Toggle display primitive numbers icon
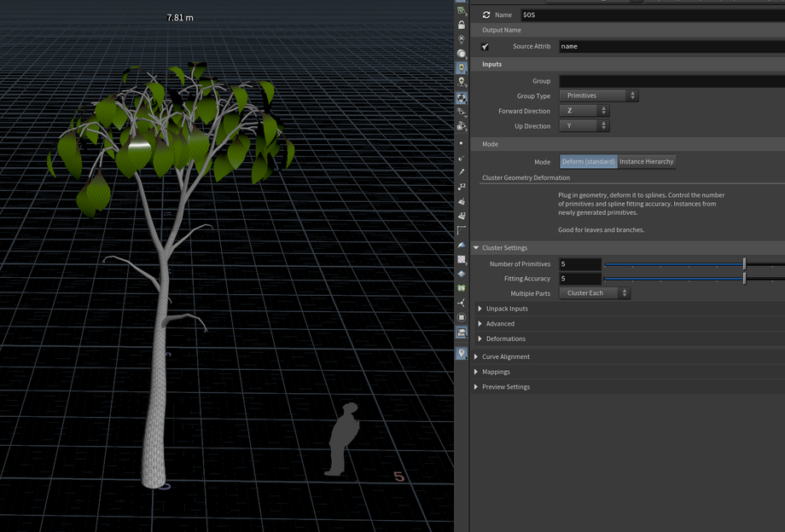 [462, 216]
